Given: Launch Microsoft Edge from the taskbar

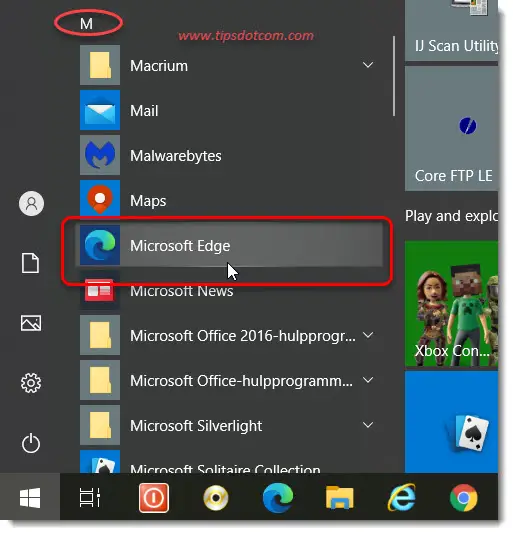Looking at the screenshot, I should coord(278,498).
